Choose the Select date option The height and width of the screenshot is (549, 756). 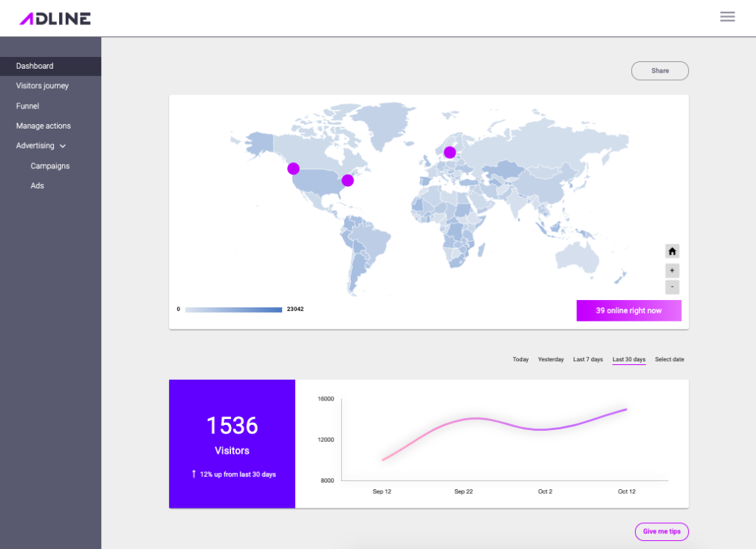[x=669, y=360]
